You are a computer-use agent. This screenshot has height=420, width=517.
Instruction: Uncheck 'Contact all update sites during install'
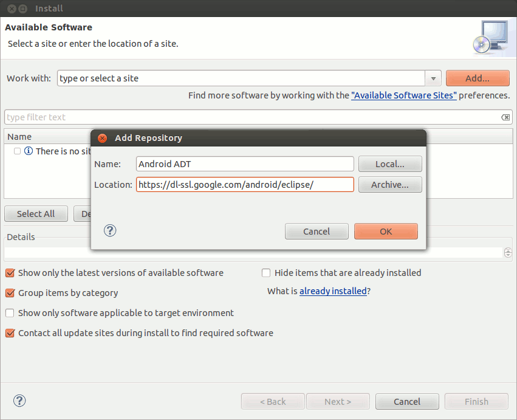point(10,333)
